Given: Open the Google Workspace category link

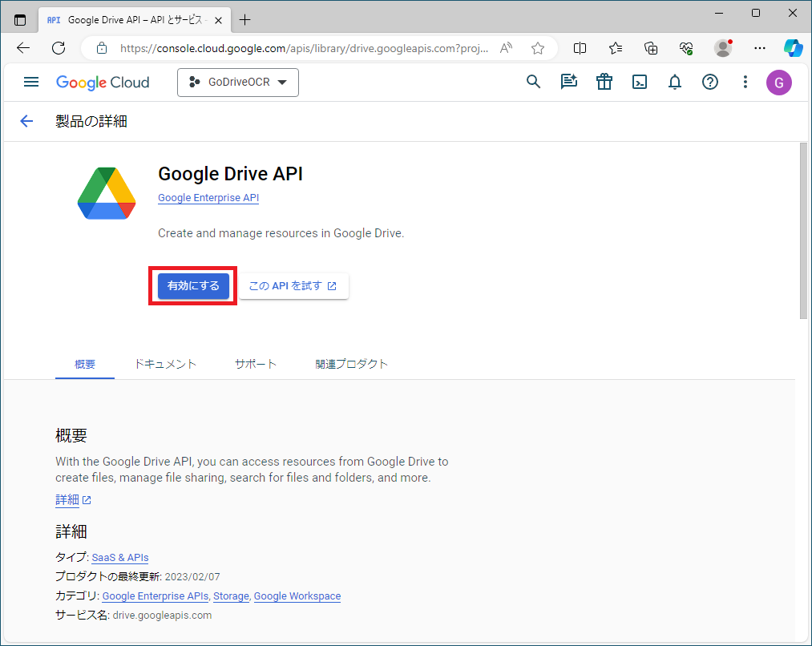Looking at the screenshot, I should 297,596.
